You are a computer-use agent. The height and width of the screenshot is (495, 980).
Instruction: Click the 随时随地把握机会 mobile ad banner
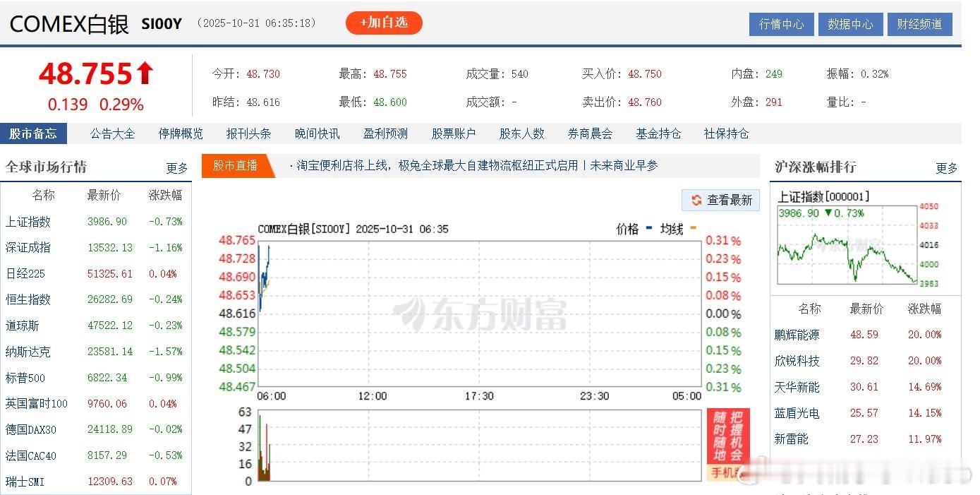pos(728,445)
